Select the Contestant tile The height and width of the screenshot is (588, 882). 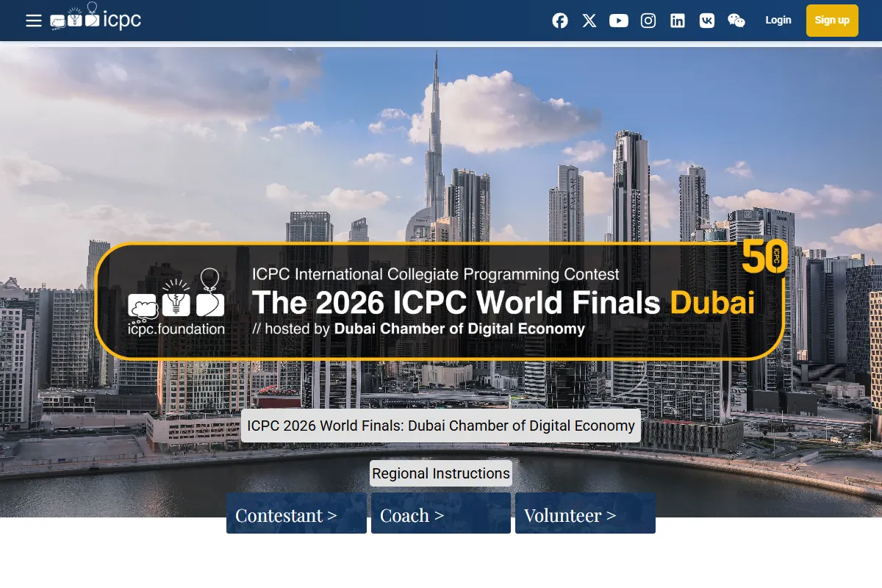coord(296,513)
